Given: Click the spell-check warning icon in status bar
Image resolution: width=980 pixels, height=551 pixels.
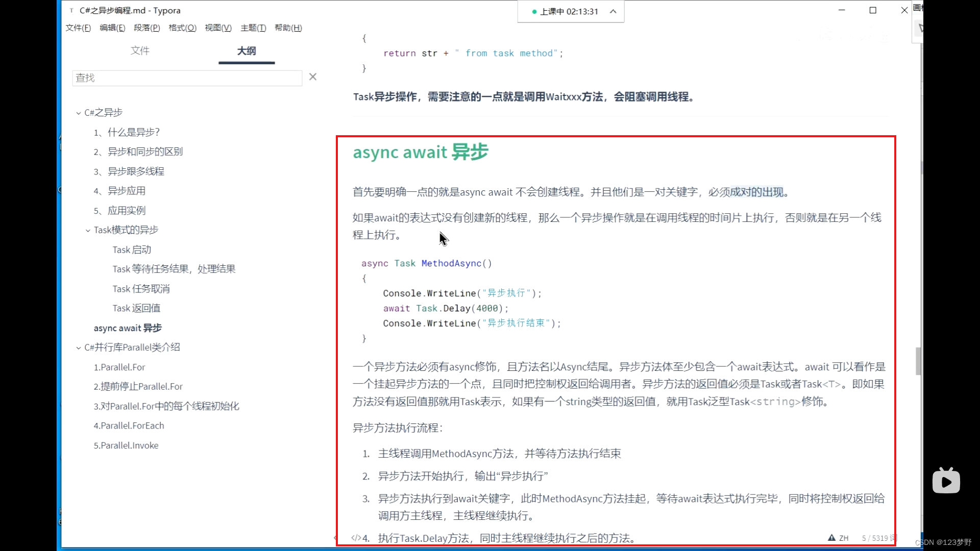Looking at the screenshot, I should 830,538.
